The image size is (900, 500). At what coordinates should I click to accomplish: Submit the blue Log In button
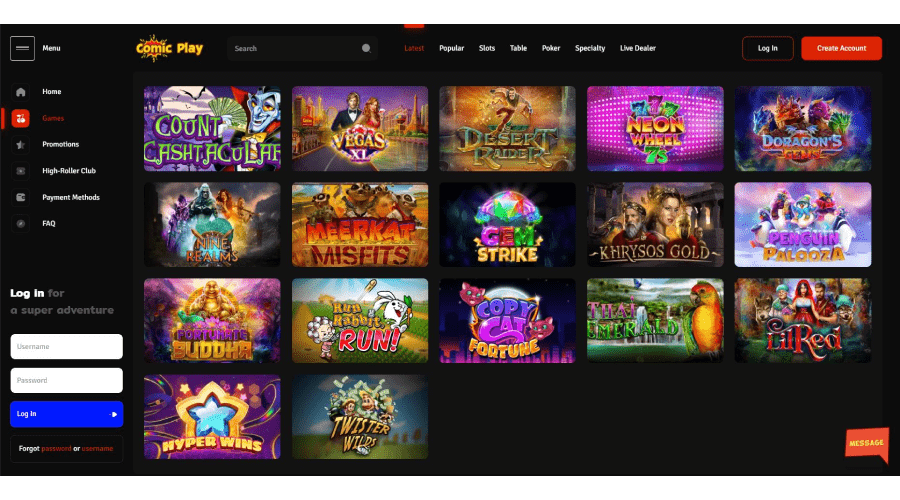pos(66,414)
